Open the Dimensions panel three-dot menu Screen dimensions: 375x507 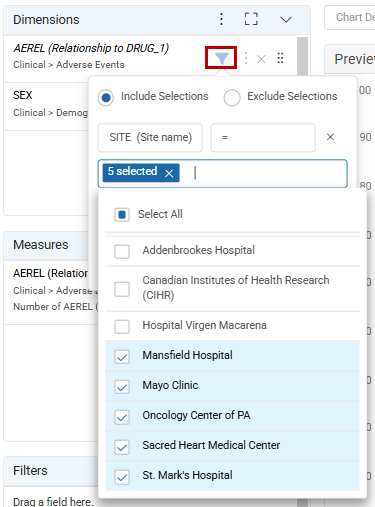pos(221,19)
